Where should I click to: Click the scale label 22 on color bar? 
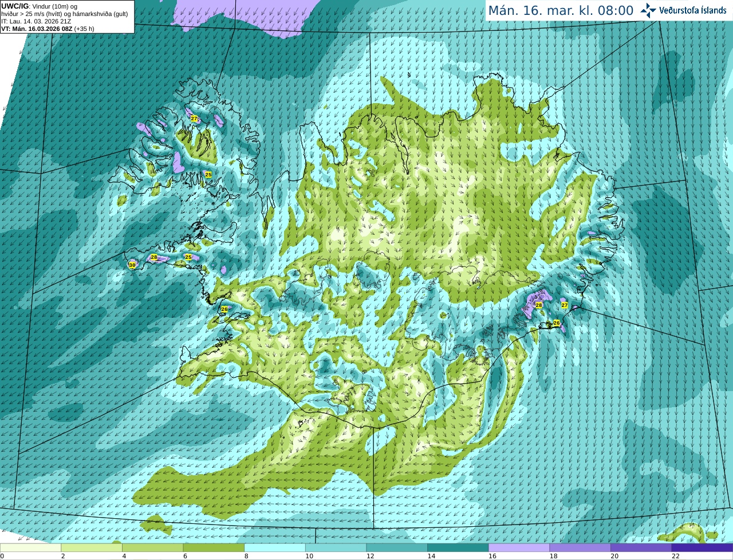point(676,556)
